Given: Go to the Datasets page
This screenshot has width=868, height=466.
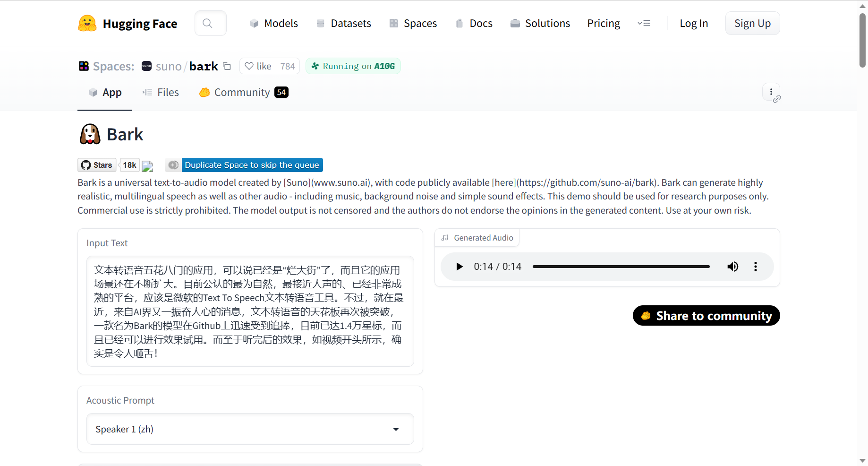Looking at the screenshot, I should 344,23.
